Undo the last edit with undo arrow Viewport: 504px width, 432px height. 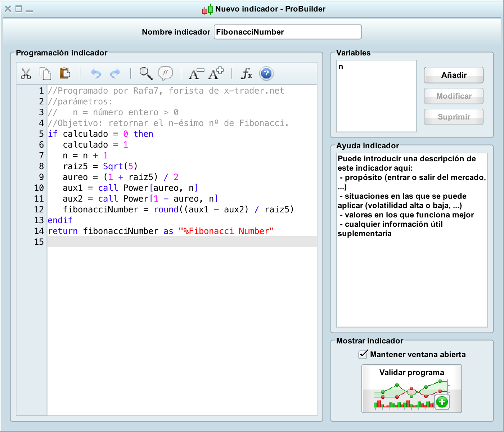click(x=95, y=73)
